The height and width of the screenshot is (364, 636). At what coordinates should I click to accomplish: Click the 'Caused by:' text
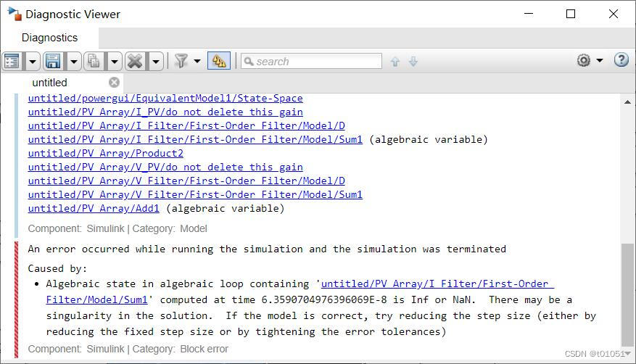tap(57, 269)
